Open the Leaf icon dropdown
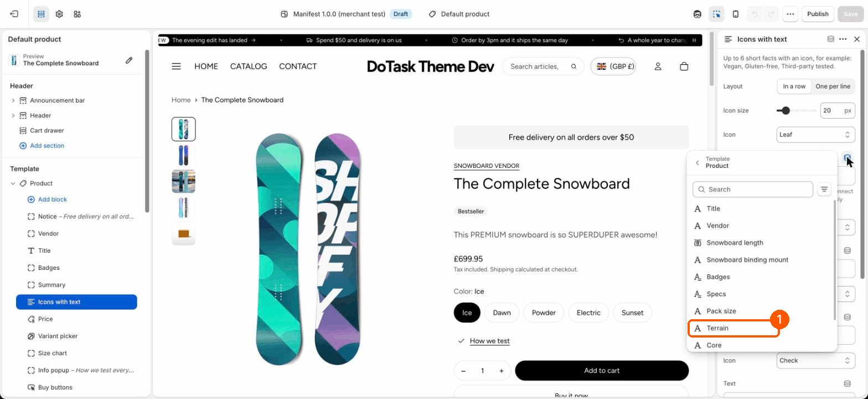868x399 pixels. 815,135
